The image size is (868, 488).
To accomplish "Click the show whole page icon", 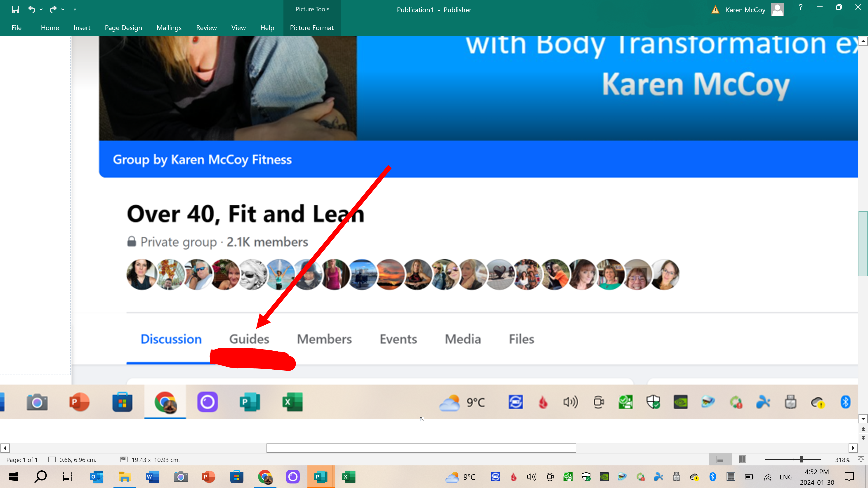I will tap(861, 459).
